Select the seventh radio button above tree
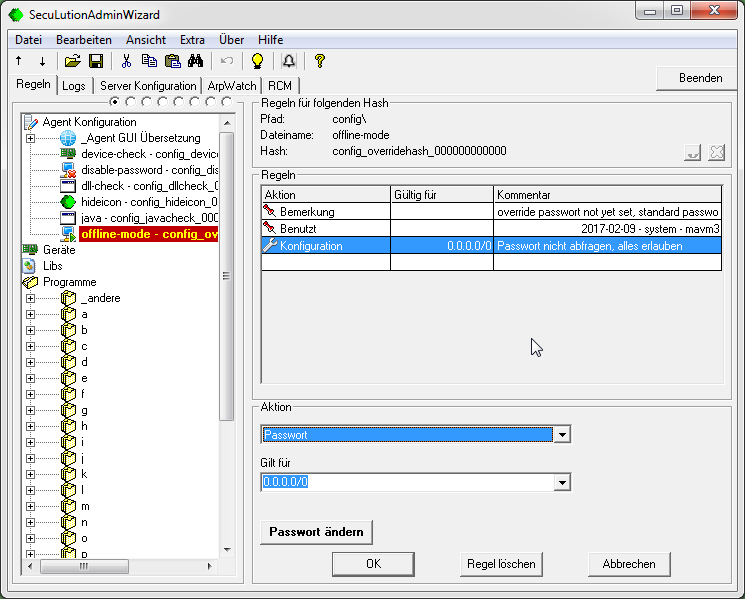Screen dimensions: 745x599 pos(210,102)
